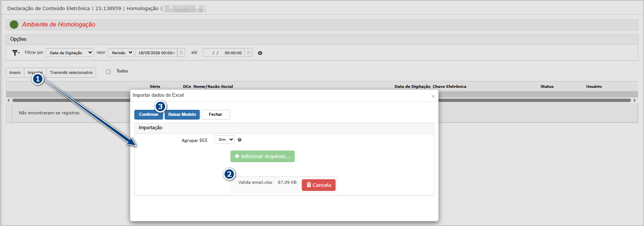Screen dimensions: 644x226
Task: Click the DCe column header
Action: coord(187,86)
